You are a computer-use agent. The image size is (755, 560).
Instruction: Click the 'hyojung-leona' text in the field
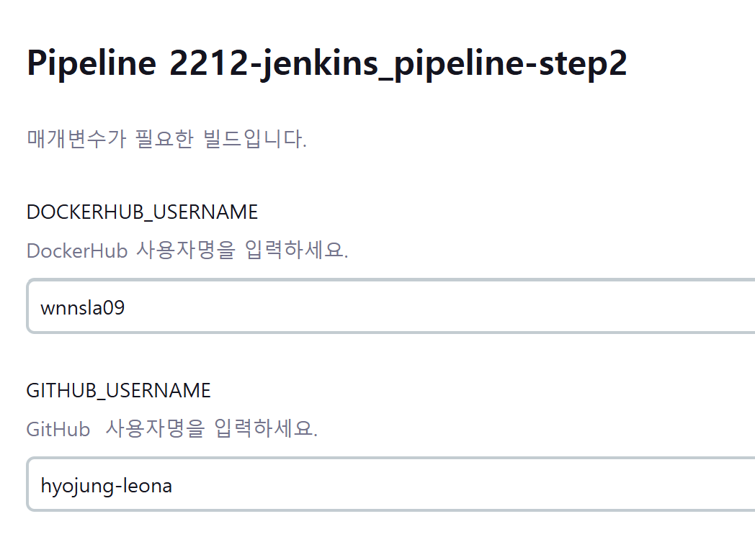(106, 486)
